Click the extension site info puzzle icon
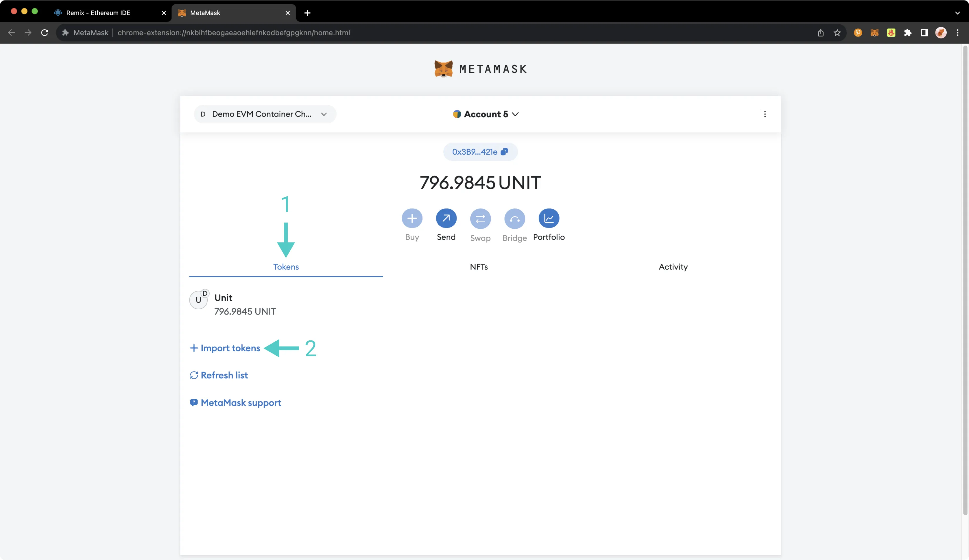 click(x=65, y=33)
